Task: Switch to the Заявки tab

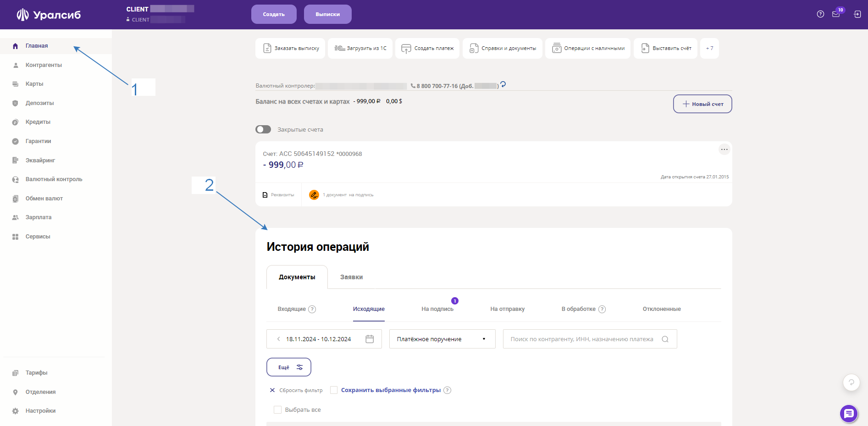Action: pos(351,277)
